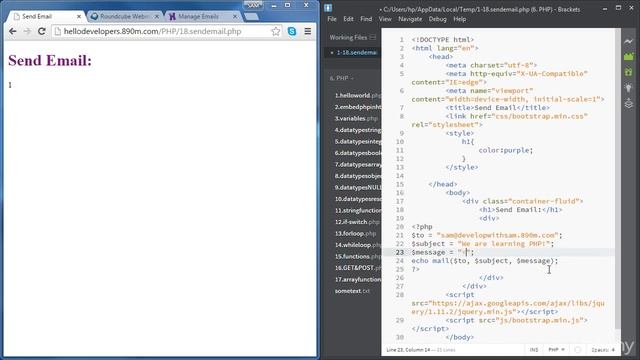Open 10.datatypesresource file
Screen dimensions: 640x360
point(358,199)
